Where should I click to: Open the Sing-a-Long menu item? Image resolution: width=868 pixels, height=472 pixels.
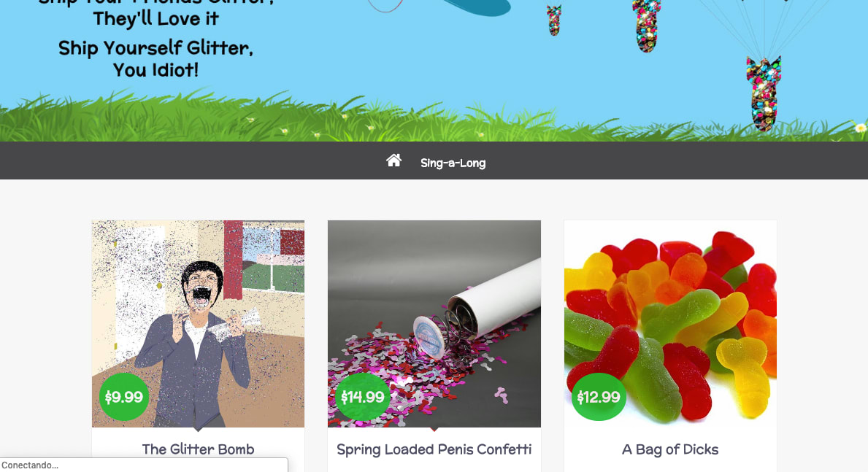coord(453,163)
